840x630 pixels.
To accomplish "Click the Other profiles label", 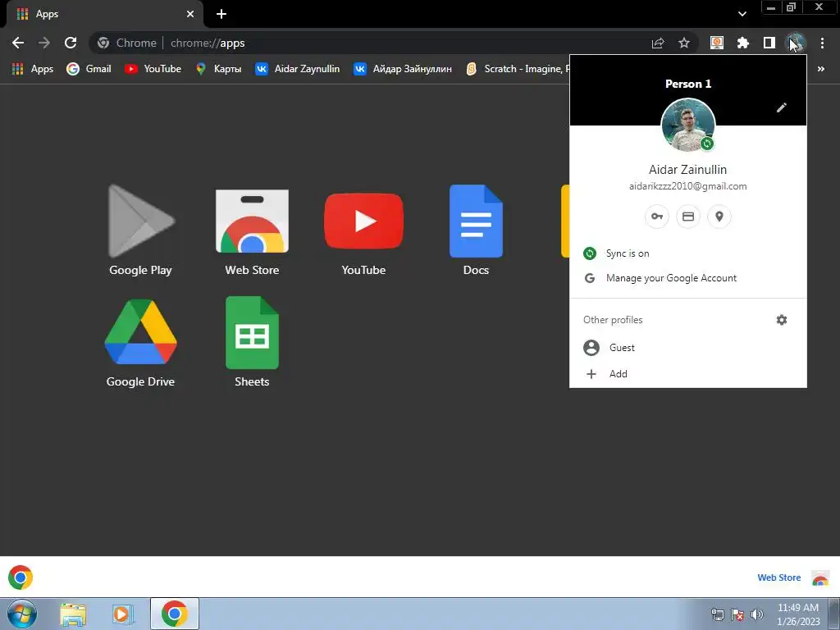I will click(x=613, y=320).
